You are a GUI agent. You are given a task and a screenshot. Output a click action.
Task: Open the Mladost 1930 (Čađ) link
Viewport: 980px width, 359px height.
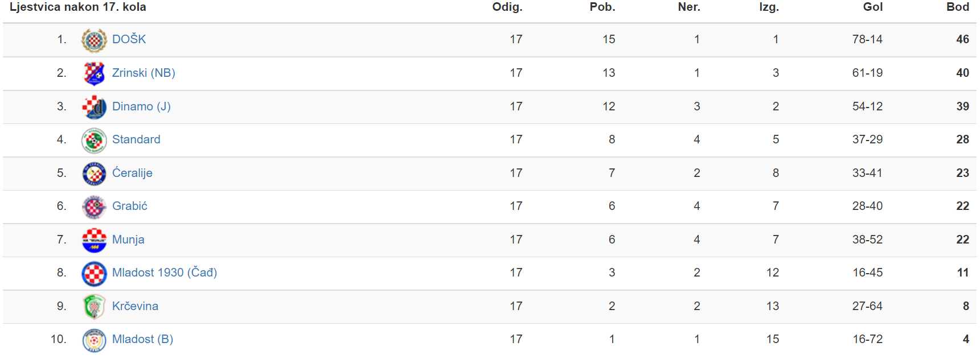point(165,273)
